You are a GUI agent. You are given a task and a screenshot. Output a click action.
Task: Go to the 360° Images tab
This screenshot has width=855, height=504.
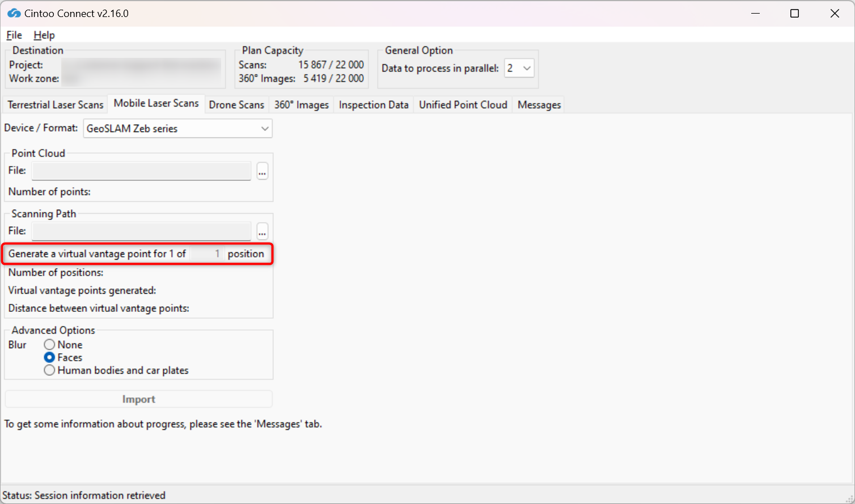(302, 105)
